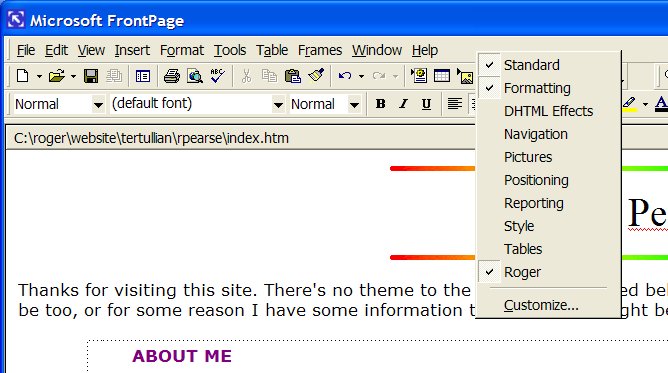Open Preview in Browser icon
The image size is (668, 373).
point(195,76)
